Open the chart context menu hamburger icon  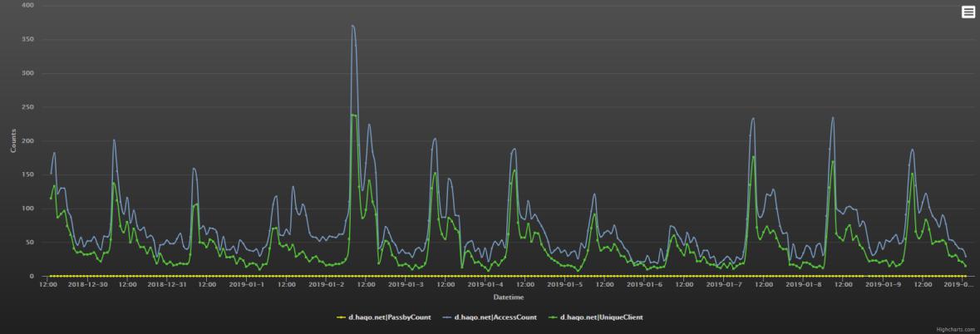(x=968, y=12)
